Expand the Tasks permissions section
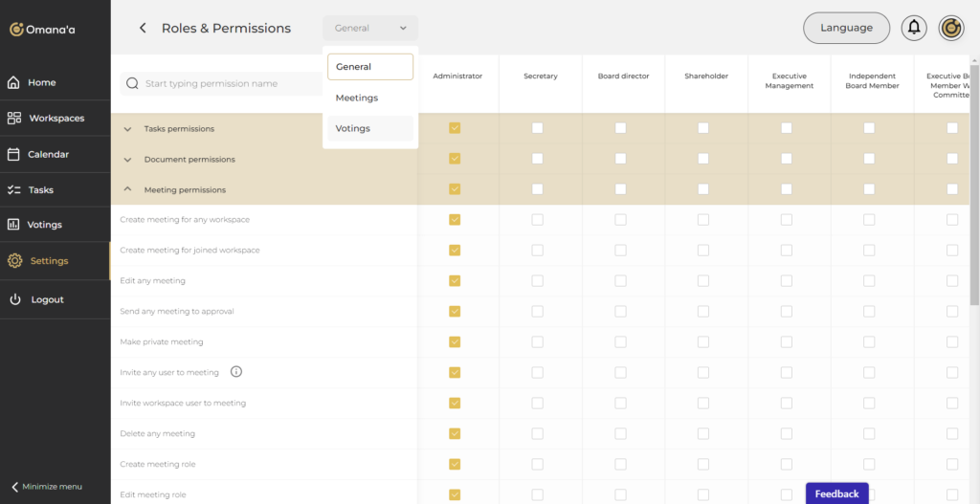This screenshot has height=504, width=980. pos(128,129)
